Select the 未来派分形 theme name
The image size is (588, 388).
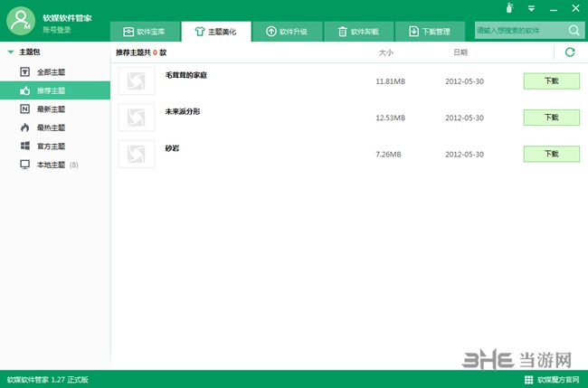tap(183, 111)
